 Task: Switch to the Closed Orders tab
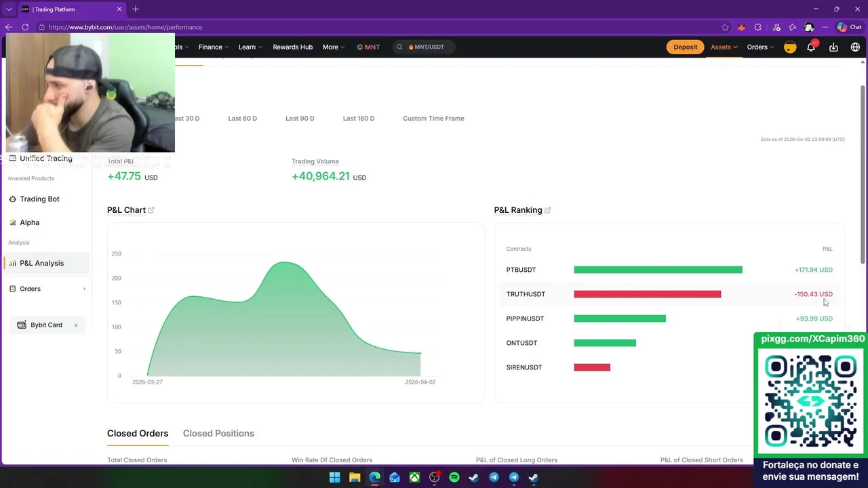tap(138, 433)
